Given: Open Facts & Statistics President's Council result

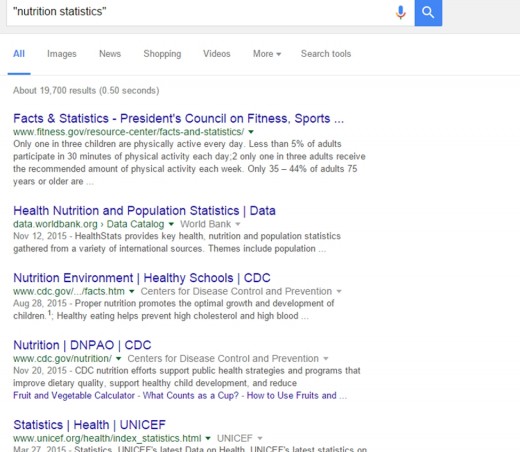Looking at the screenshot, I should click(179, 118).
